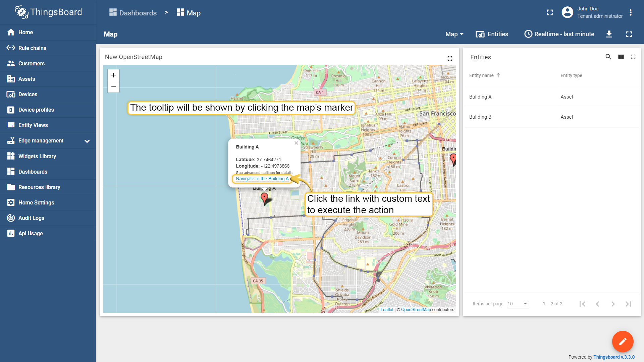Sort by Entity type column
Screen dimensions: 644x362
[571, 75]
